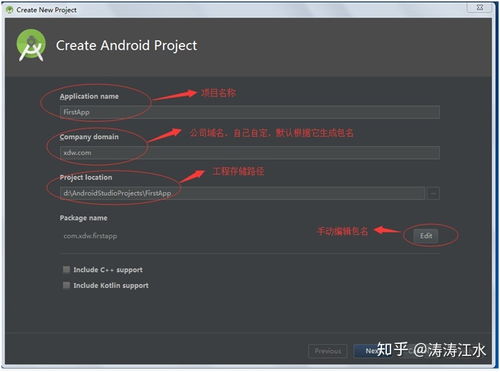Focus the Company domain field containing xdw.com
Screen dimensions: 500x372
pos(250,153)
